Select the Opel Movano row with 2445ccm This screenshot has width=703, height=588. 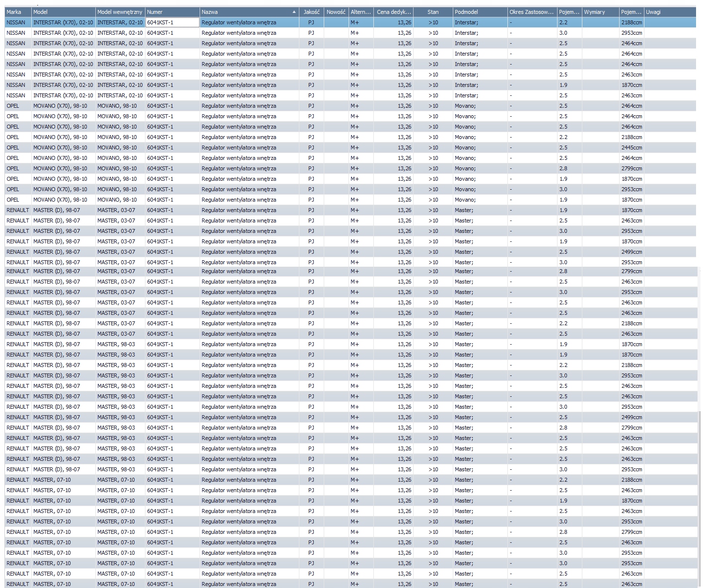(x=350, y=147)
